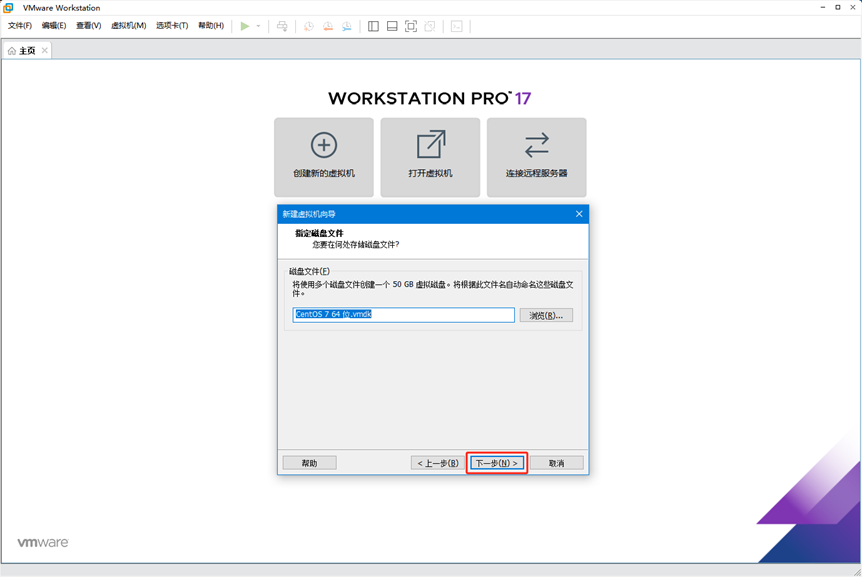Click the revert to snapshot icon
This screenshot has height=577, width=862.
[328, 26]
